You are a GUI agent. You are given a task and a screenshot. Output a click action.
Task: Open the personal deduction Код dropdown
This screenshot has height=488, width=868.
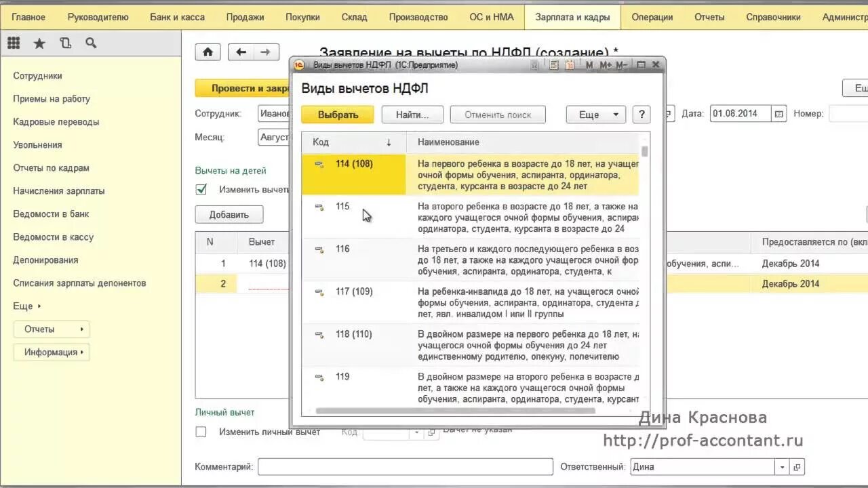416,432
